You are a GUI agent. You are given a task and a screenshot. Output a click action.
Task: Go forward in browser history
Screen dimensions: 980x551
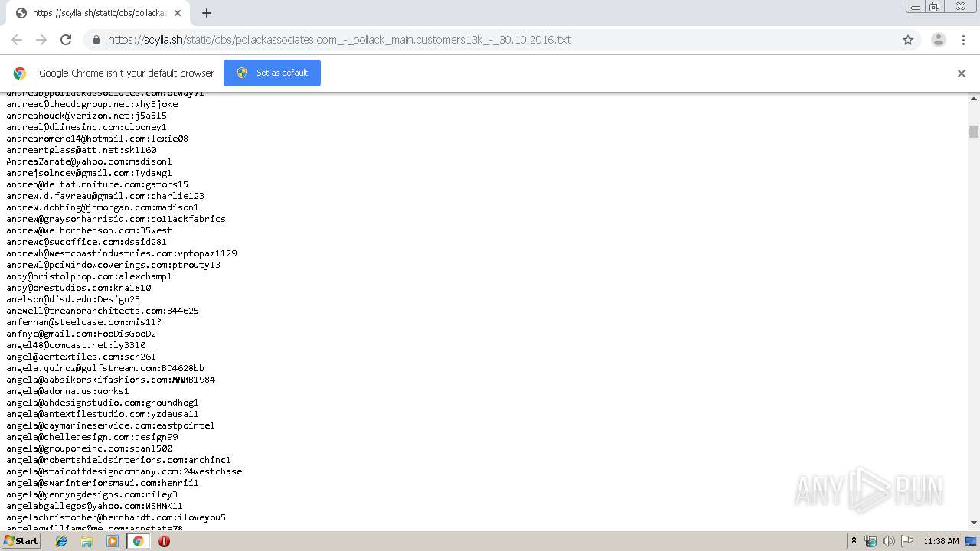click(x=41, y=40)
